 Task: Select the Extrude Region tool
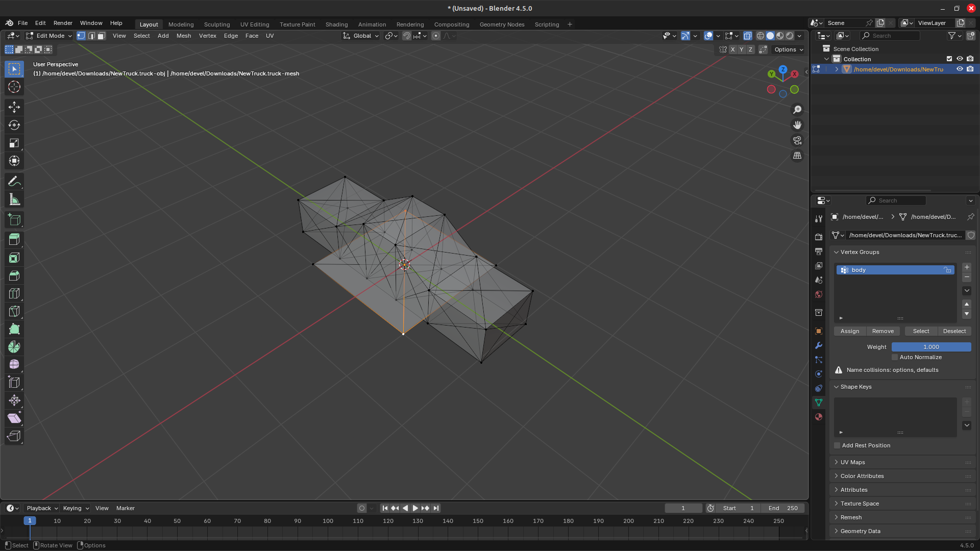pos(14,240)
